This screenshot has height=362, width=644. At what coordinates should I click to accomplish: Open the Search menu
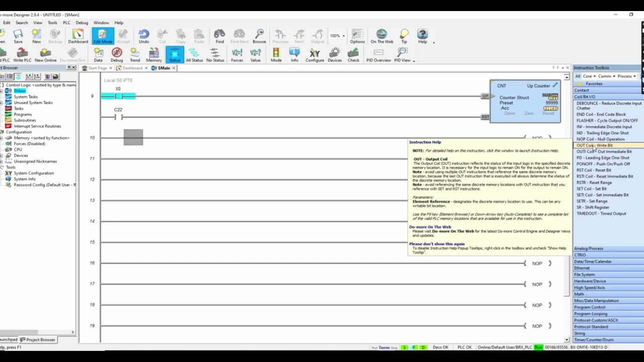[x=22, y=23]
